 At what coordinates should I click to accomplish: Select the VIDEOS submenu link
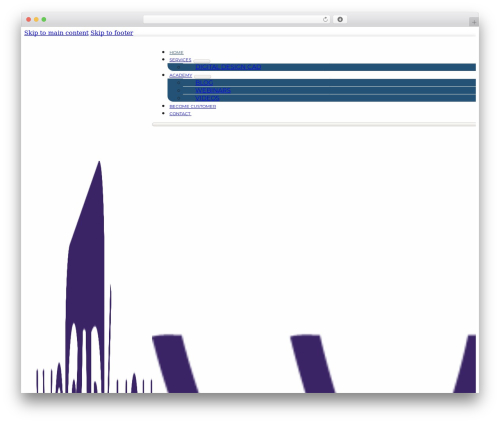pyautogui.click(x=207, y=98)
